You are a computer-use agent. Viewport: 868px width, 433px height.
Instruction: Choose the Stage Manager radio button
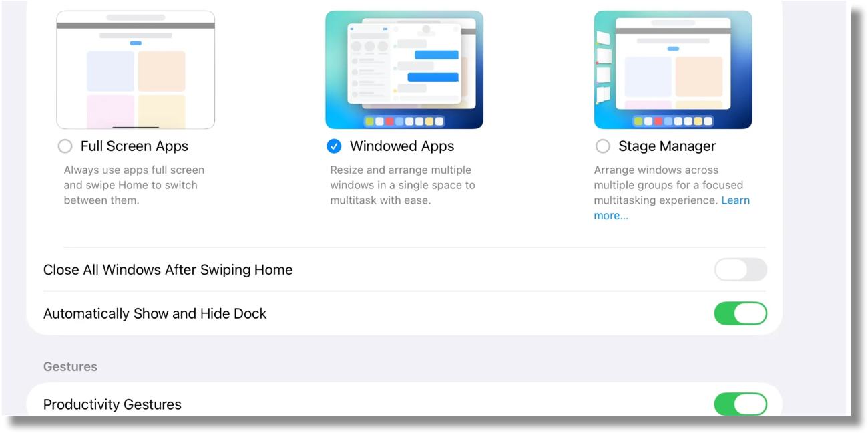[x=602, y=146]
